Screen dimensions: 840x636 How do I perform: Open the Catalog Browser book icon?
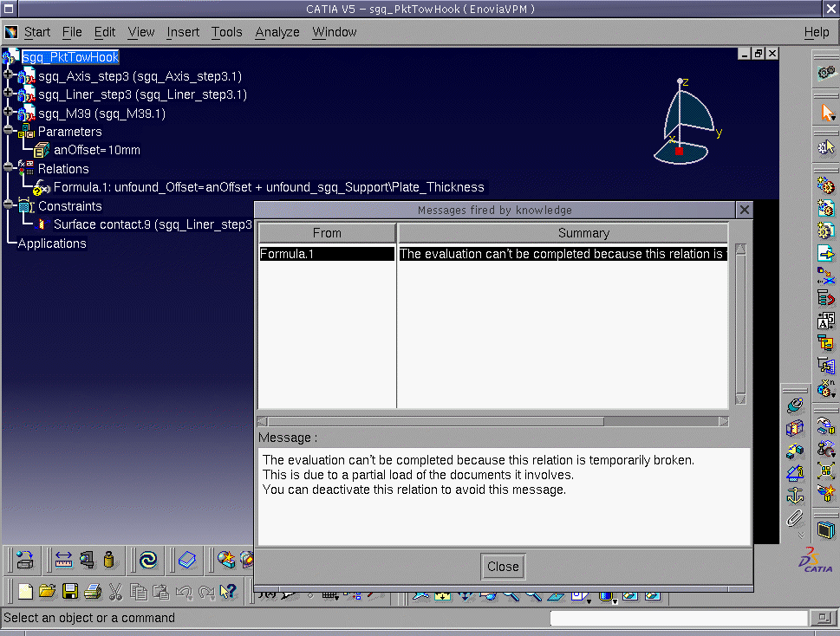[187, 560]
